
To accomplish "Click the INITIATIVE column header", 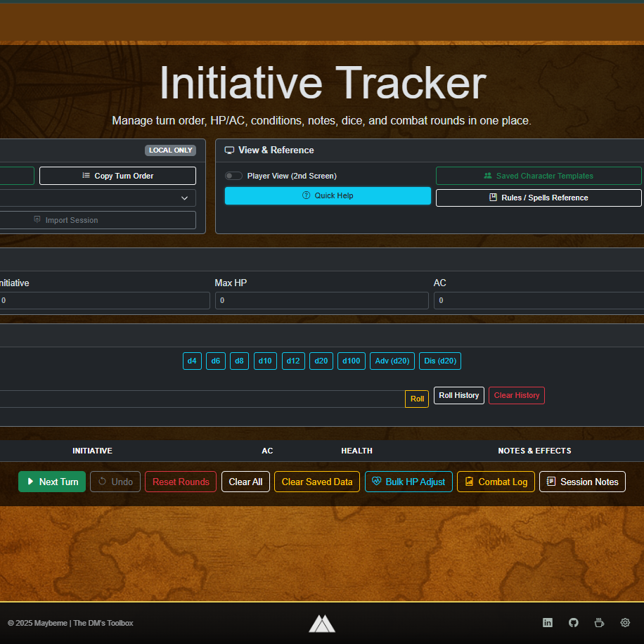I will point(92,451).
